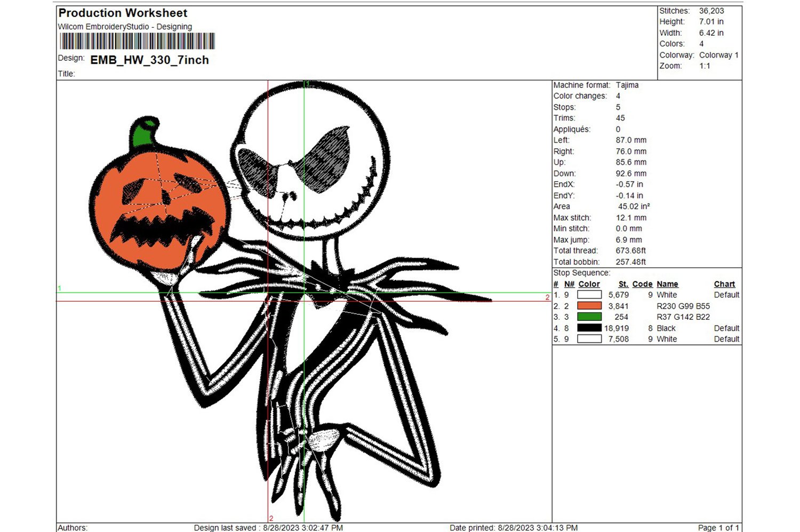
Task: Click the height value "7.01 in"
Action: coord(711,22)
